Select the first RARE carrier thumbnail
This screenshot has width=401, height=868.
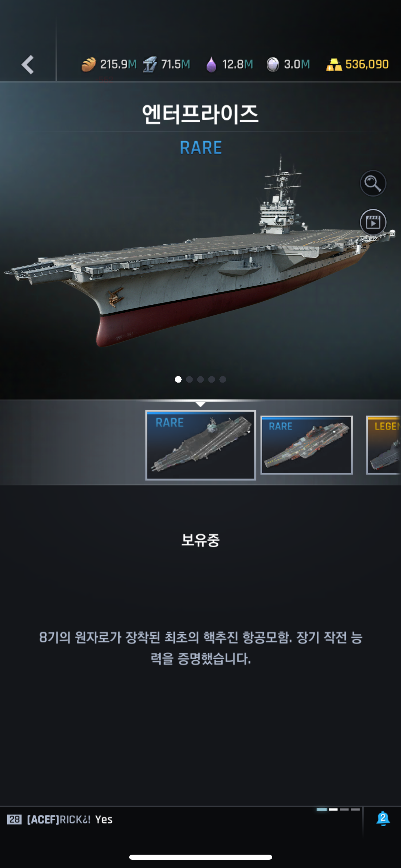coord(200,445)
